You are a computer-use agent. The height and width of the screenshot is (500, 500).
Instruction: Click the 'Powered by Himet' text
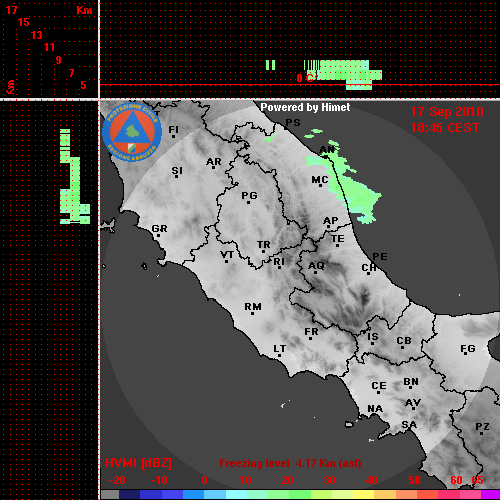305,107
